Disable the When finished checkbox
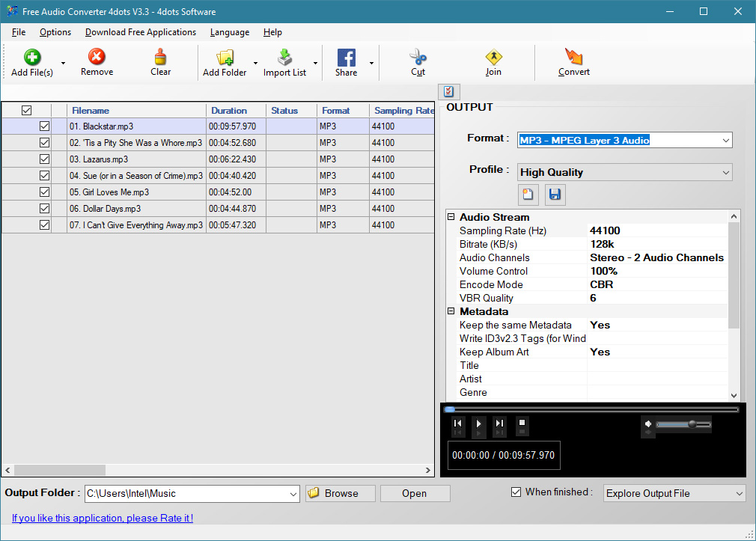The width and height of the screenshot is (756, 541). (516, 492)
